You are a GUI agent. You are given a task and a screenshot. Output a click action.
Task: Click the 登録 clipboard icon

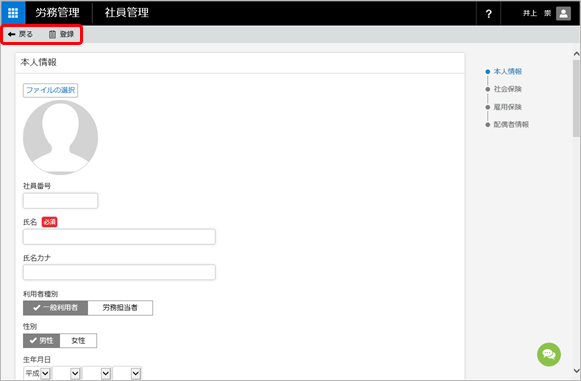(52, 34)
